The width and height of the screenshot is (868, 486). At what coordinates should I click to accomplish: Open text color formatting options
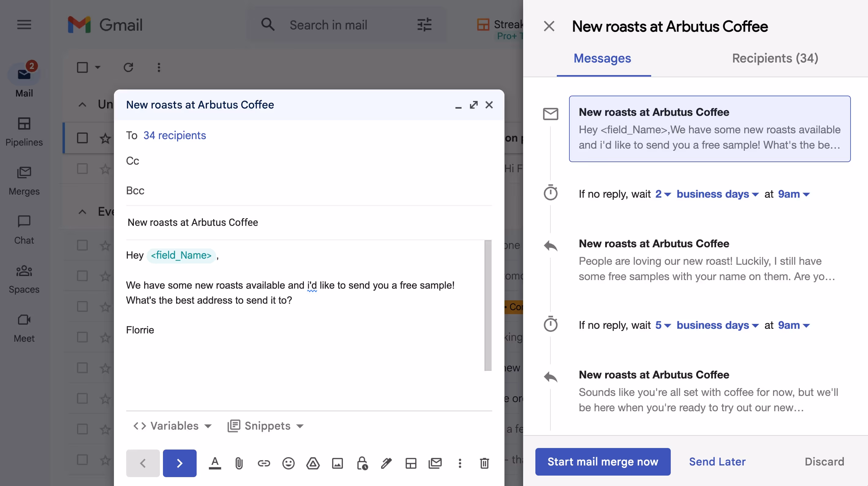(x=215, y=463)
